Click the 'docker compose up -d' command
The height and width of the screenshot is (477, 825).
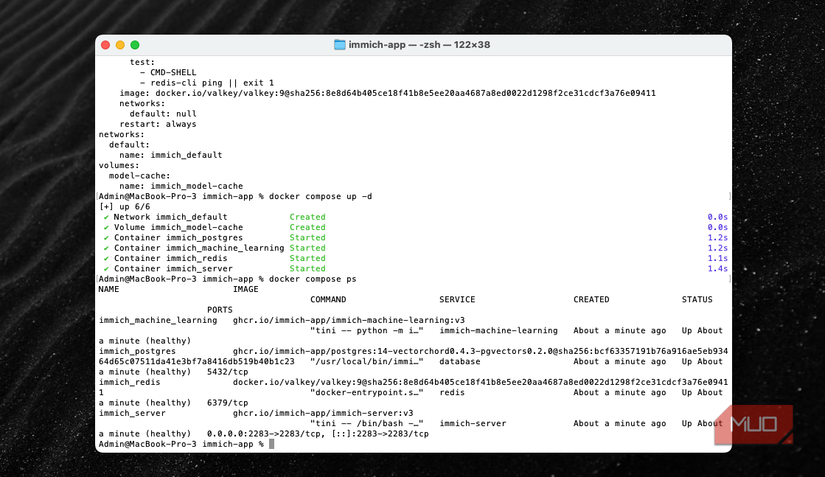point(320,196)
